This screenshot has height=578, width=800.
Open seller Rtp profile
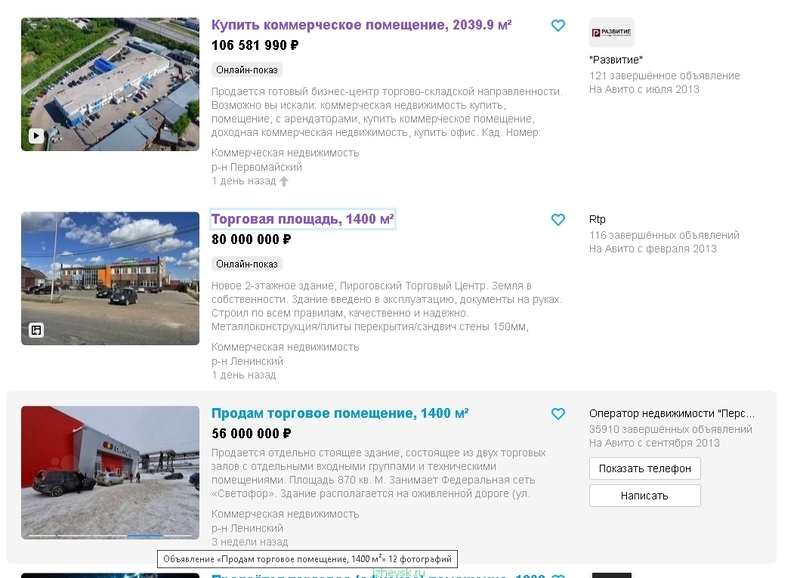pyautogui.click(x=597, y=219)
